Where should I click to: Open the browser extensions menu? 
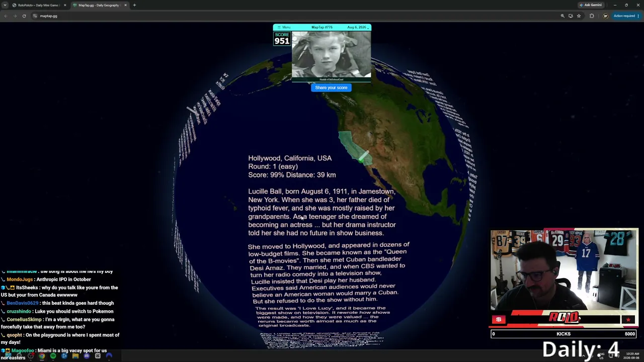(x=592, y=16)
